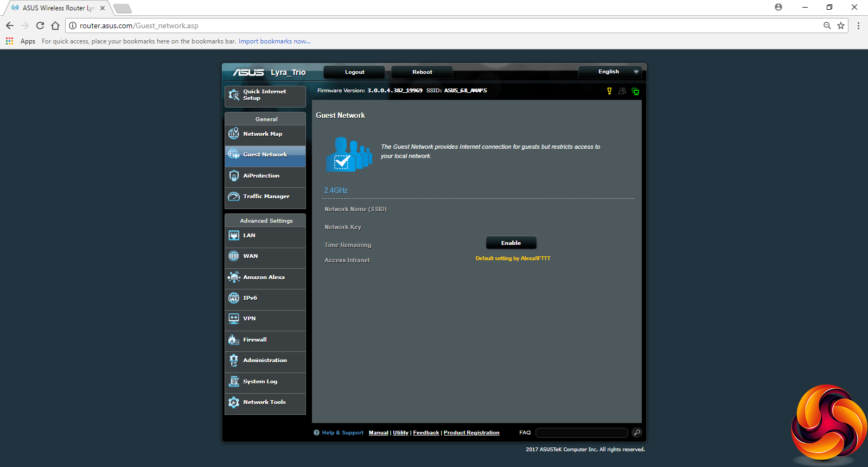Open the Quick Internet Setup wizard icon
Viewport: 868px width, 467px height.
point(234,95)
